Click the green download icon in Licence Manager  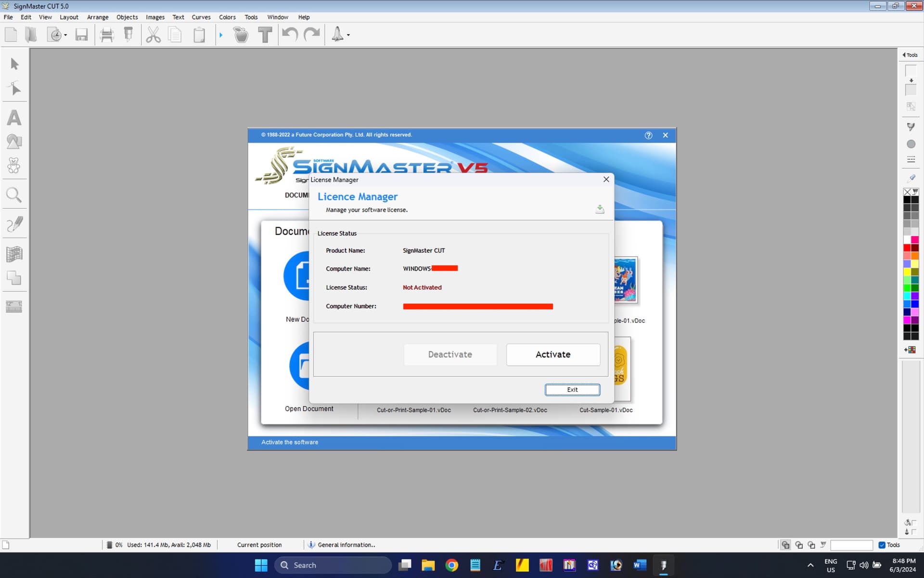click(600, 209)
